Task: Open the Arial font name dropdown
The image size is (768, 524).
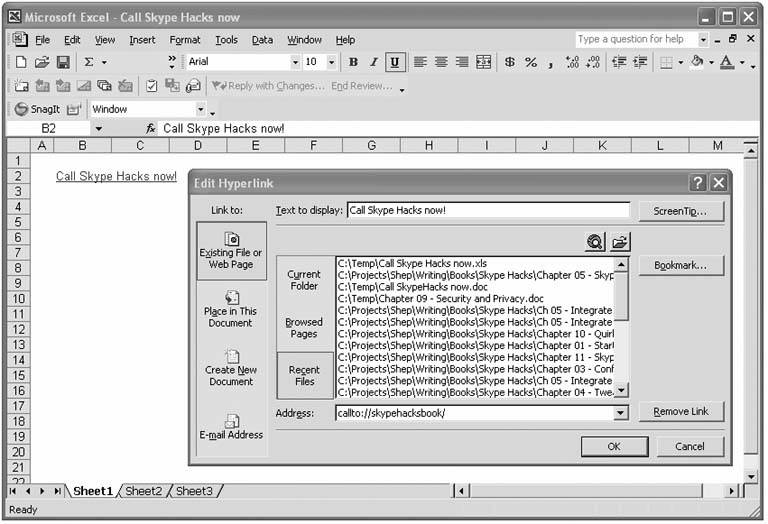Action: coord(295,62)
